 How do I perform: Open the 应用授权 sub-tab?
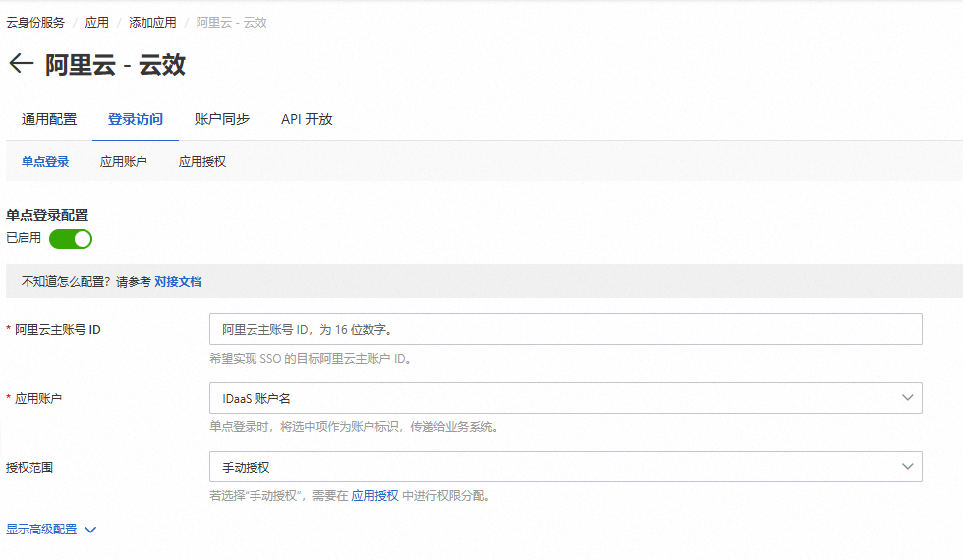point(202,161)
